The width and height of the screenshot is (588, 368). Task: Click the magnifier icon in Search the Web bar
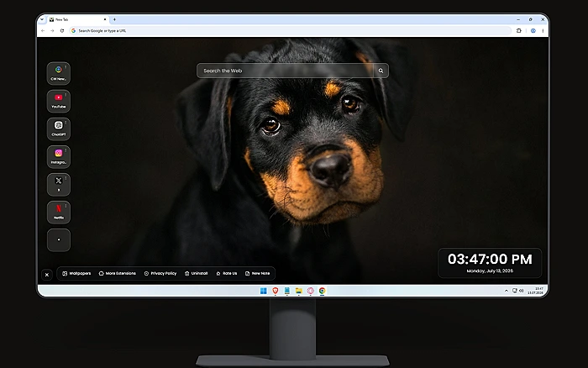pyautogui.click(x=381, y=71)
